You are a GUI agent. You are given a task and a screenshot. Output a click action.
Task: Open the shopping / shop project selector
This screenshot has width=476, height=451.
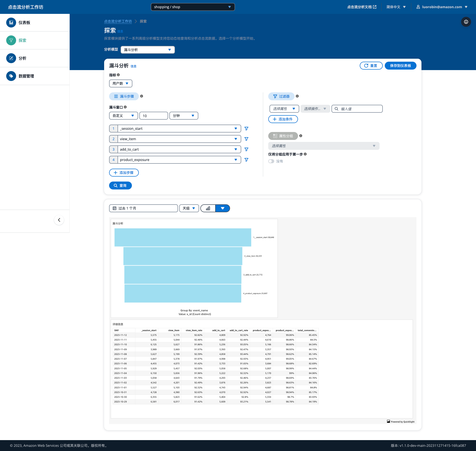[193, 7]
